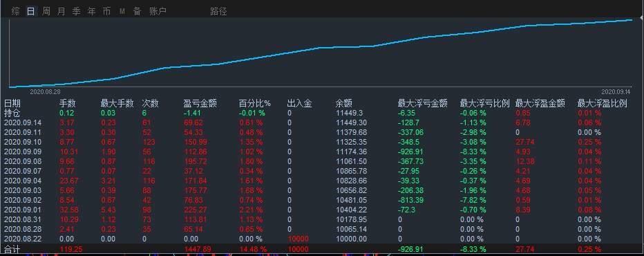
Task: Open the 月 monthly tab
Action: [61, 12]
